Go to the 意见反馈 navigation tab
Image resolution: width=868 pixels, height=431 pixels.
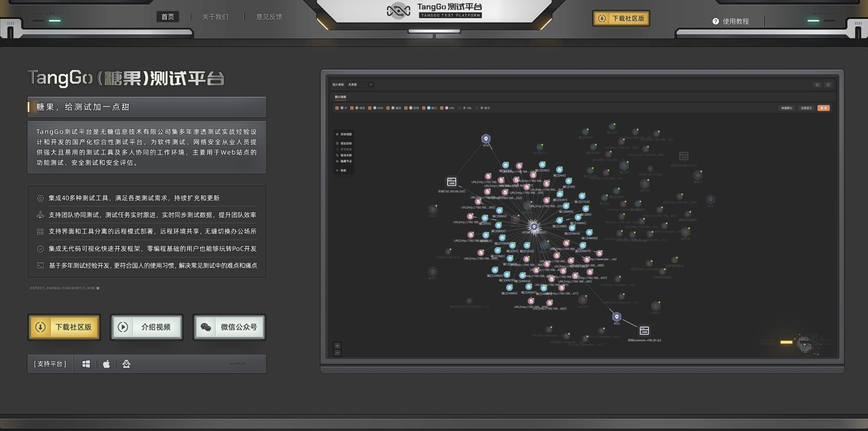coord(269,17)
